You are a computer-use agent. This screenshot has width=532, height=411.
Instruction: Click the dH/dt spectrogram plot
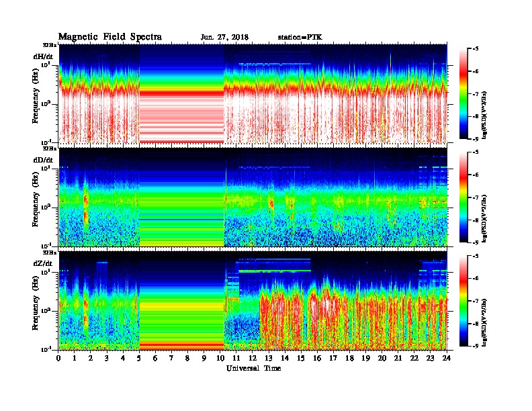tap(253, 93)
